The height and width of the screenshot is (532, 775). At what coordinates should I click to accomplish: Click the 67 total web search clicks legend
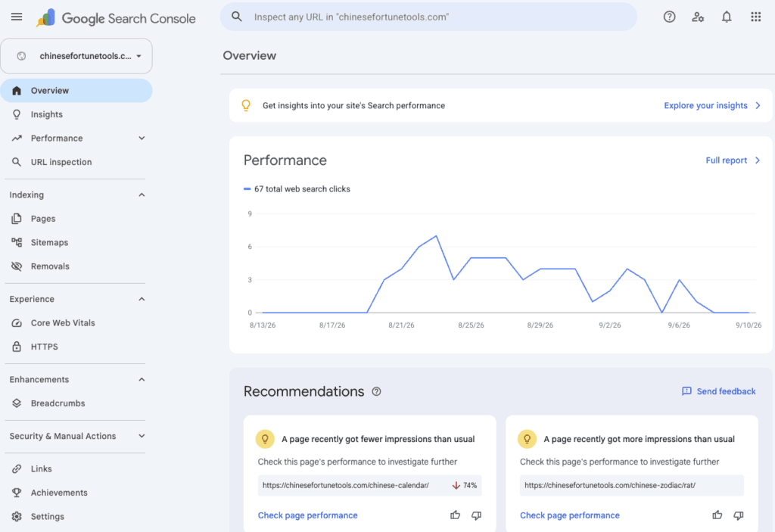click(297, 189)
